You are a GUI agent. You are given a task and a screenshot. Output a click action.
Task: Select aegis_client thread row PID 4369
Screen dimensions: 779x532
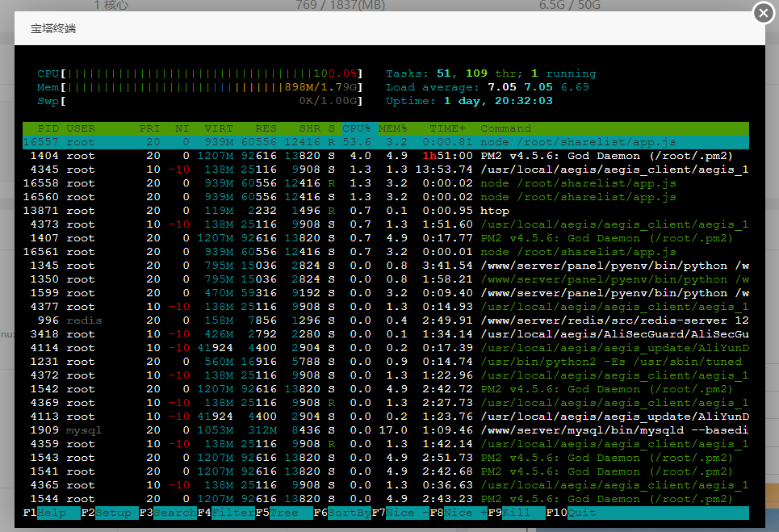[x=386, y=403]
